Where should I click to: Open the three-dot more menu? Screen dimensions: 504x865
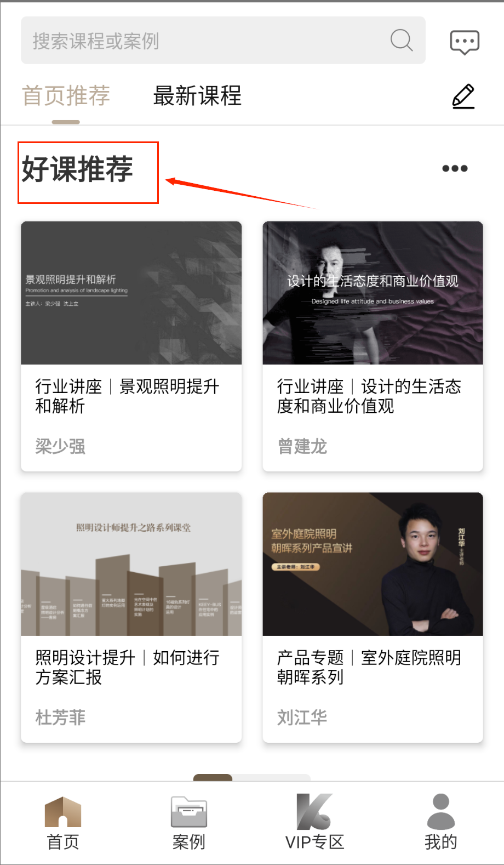click(455, 168)
